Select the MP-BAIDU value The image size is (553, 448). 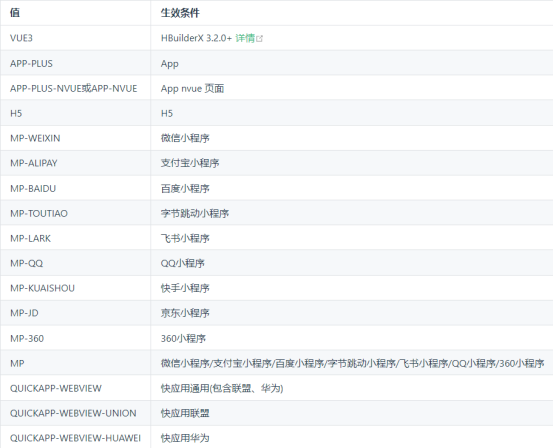tap(33, 189)
